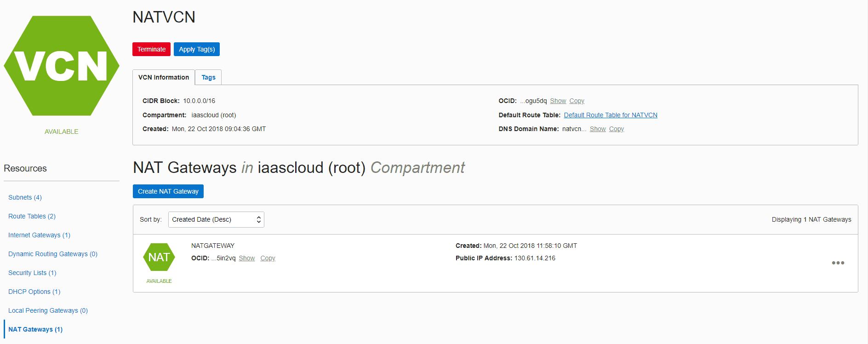The image size is (868, 344).
Task: Copy the VCN OCID
Action: (x=577, y=101)
